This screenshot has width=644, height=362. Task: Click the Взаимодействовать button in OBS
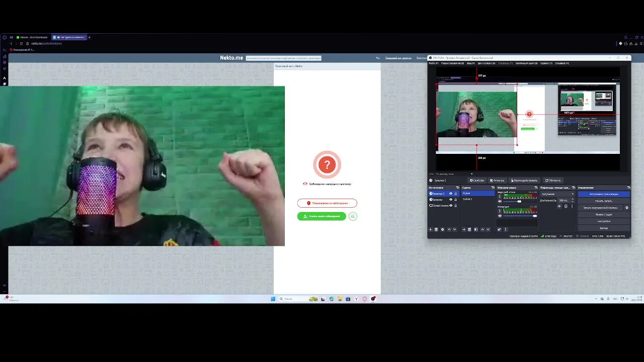524,180
